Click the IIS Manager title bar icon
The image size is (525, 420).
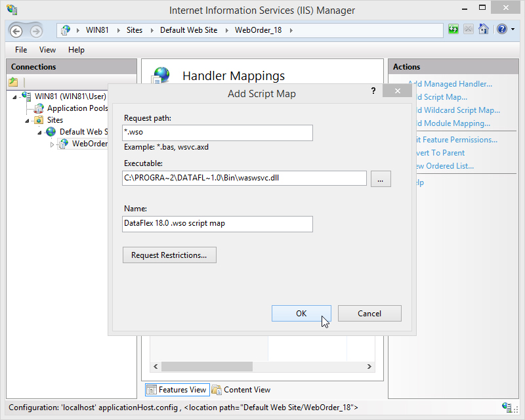pos(12,10)
